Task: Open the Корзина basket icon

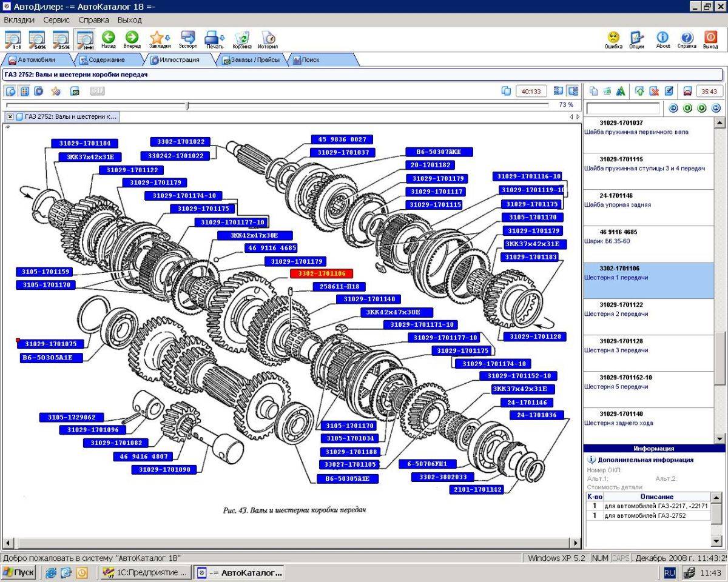Action: 242,39
